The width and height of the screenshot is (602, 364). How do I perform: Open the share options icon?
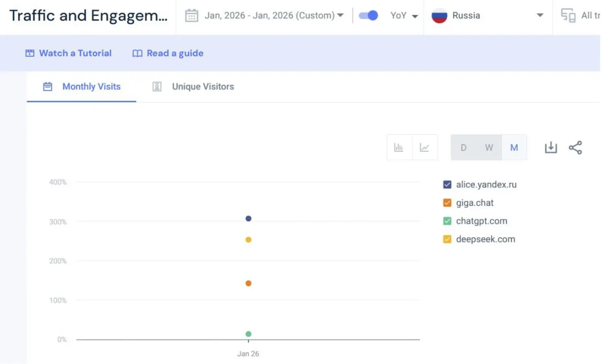point(575,147)
